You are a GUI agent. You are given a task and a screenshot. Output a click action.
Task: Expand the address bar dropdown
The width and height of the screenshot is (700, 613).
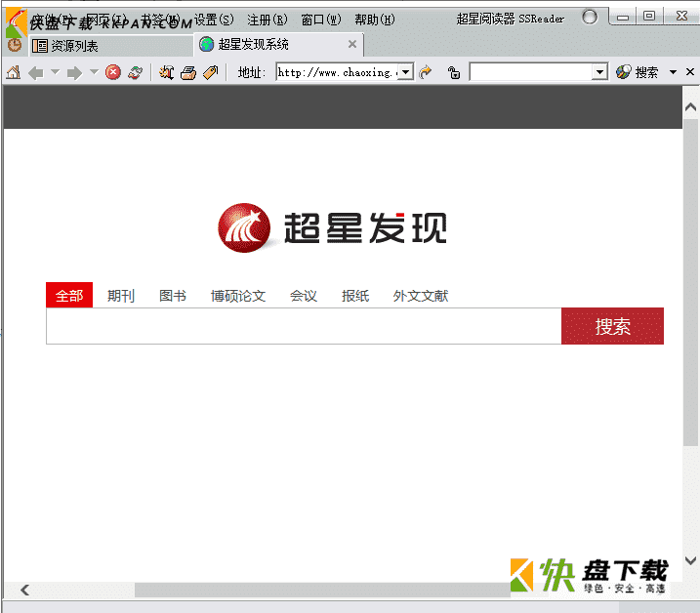(405, 72)
